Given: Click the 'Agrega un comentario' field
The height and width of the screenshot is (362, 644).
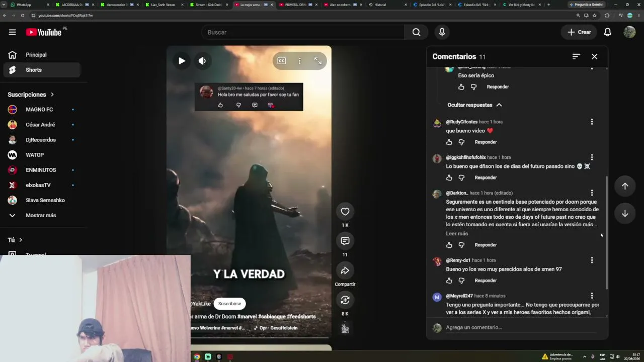Looking at the screenshot, I should click(521, 328).
